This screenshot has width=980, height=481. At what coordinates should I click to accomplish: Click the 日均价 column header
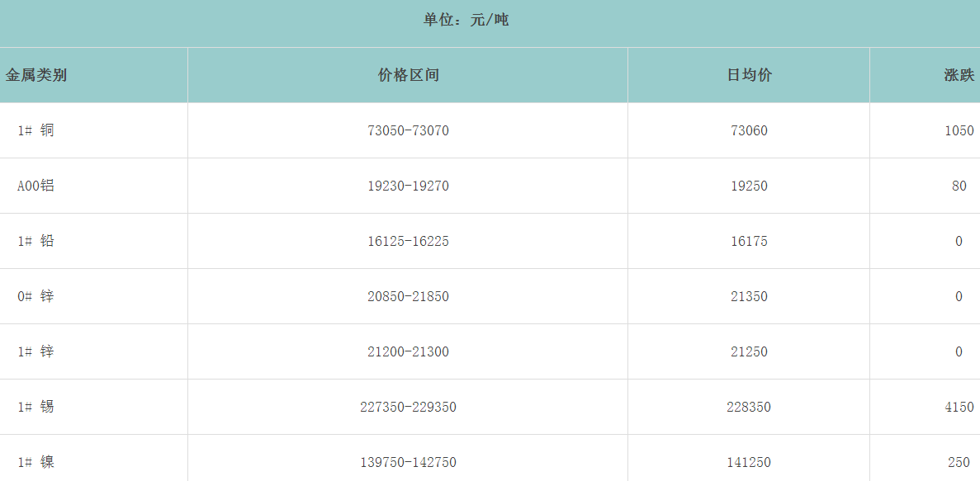(749, 75)
